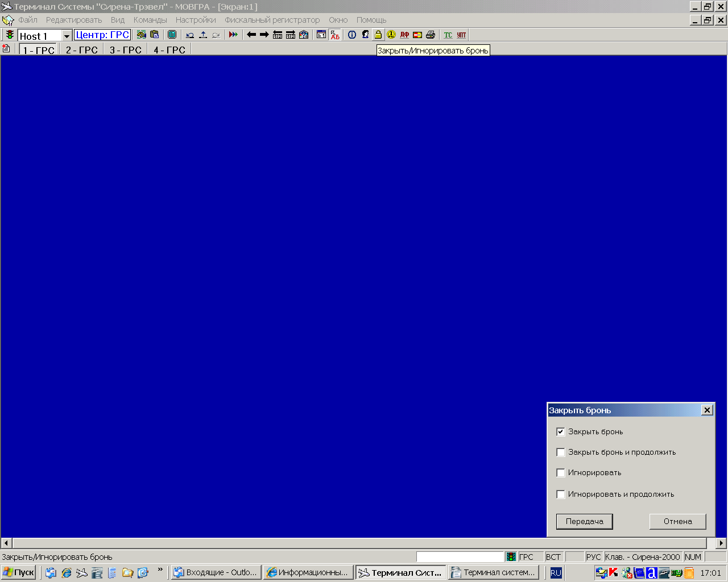The width and height of the screenshot is (728, 582).
Task: Click the blue Центр: ГРС label
Action: pos(102,35)
